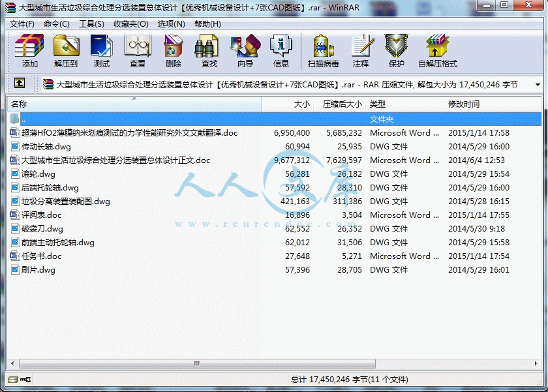Open the 查看 (View) tool
The width and height of the screenshot is (548, 392).
[x=138, y=51]
